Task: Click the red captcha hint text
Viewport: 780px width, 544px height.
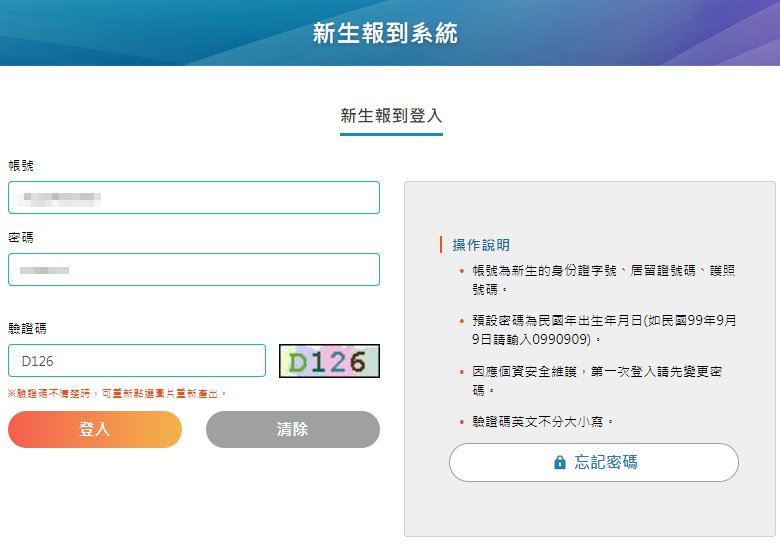Action: coord(118,394)
